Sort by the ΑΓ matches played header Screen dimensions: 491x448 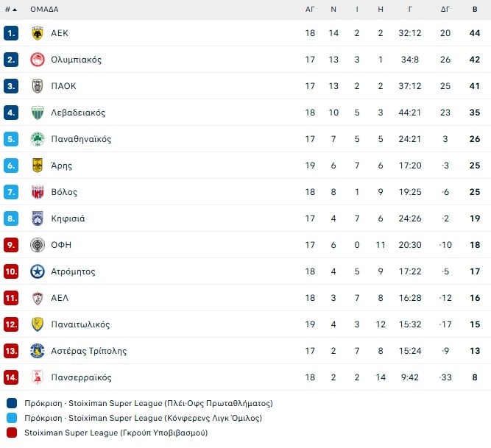point(310,10)
